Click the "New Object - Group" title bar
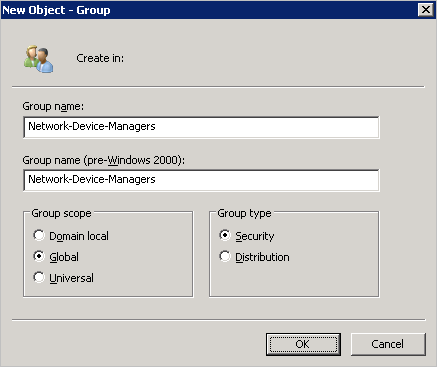Image resolution: width=437 pixels, height=367 pixels. pyautogui.click(x=207, y=10)
